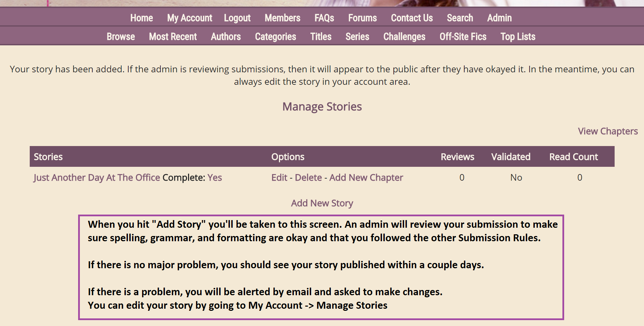Open the FAQs page

[x=324, y=18]
